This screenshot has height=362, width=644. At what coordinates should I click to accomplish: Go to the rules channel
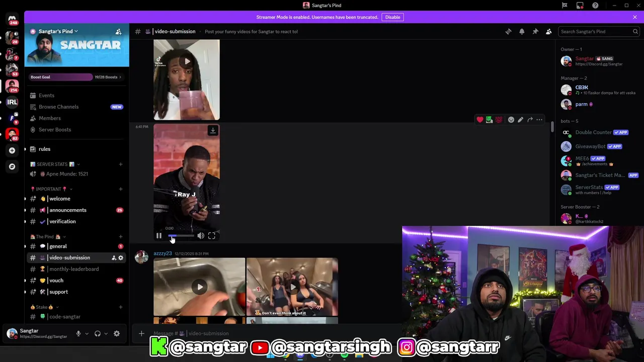coord(76,149)
